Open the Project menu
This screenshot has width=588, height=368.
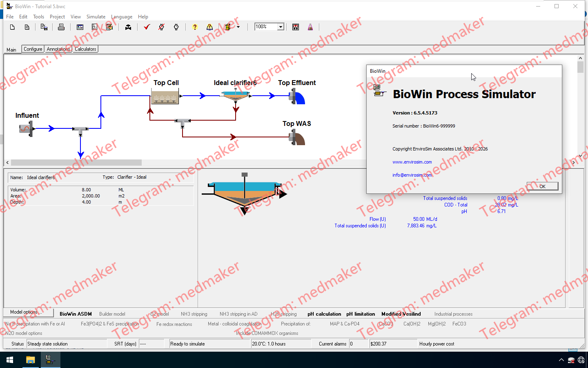(x=57, y=17)
